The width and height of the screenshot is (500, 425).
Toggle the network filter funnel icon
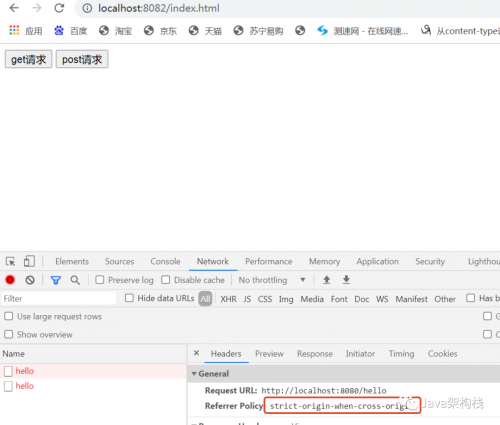tap(56, 280)
